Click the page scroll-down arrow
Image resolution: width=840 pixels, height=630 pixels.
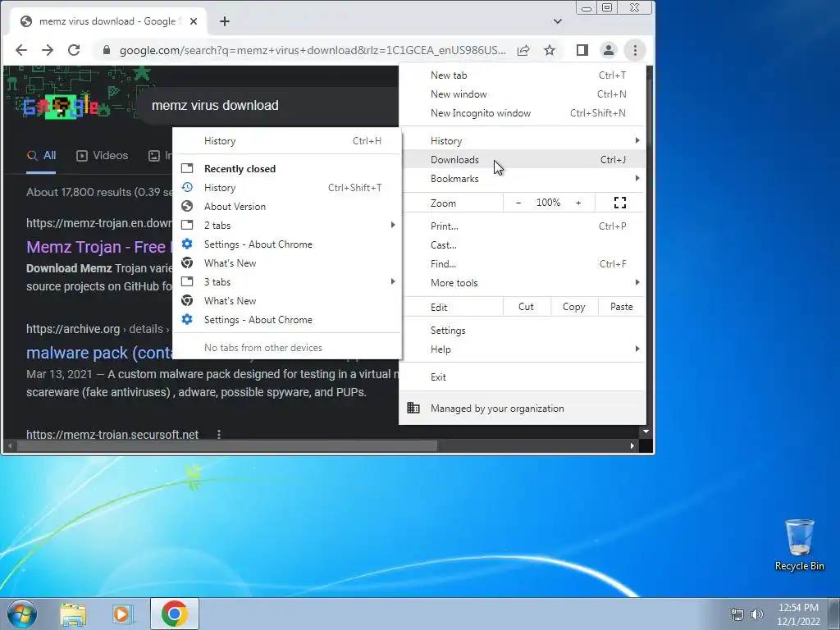[x=646, y=431]
